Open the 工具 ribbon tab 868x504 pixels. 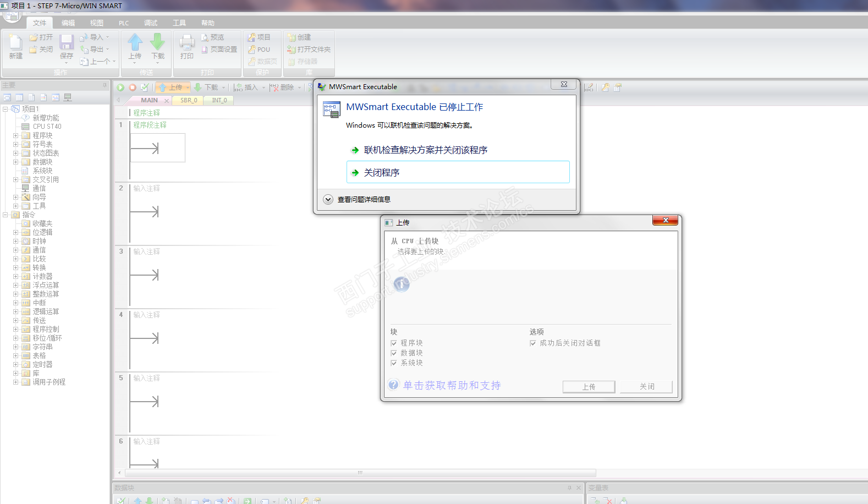179,23
